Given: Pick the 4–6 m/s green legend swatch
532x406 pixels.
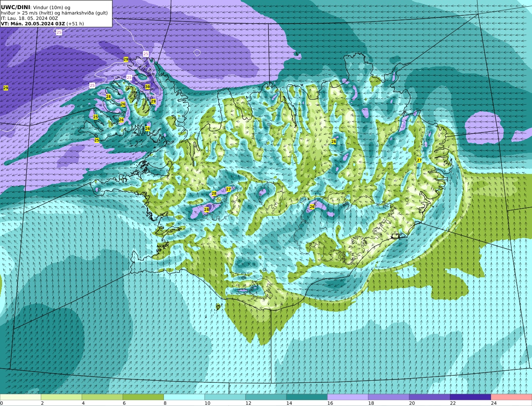Looking at the screenshot, I should click(102, 397).
